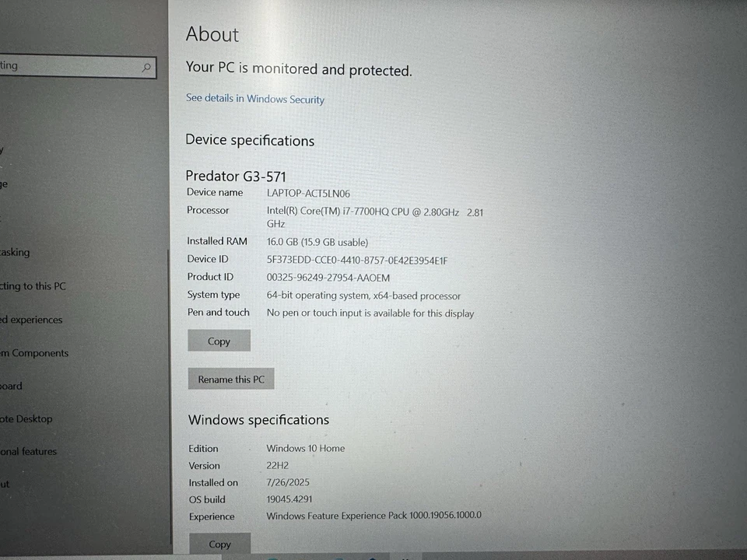Open See details in Windows Security
The height and width of the screenshot is (560, 747).
(x=255, y=100)
